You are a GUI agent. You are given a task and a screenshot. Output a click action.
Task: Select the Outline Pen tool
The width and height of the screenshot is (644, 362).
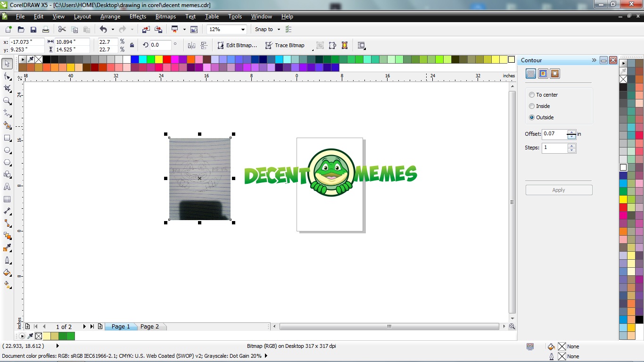(7, 260)
